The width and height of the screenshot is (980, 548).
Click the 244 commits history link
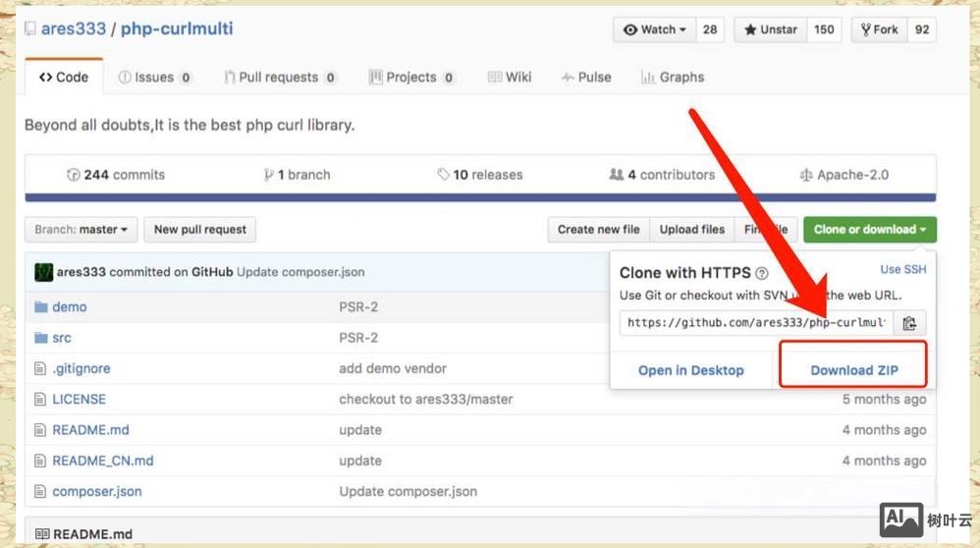pos(116,175)
